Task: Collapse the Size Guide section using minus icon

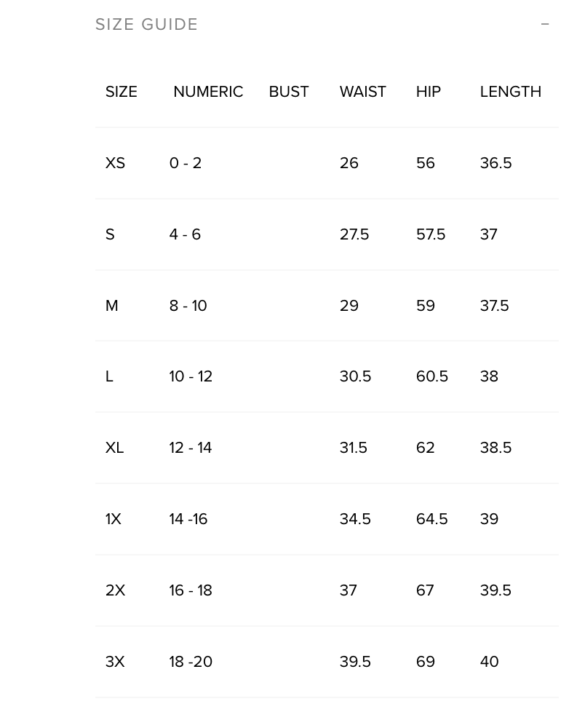Action: (545, 24)
